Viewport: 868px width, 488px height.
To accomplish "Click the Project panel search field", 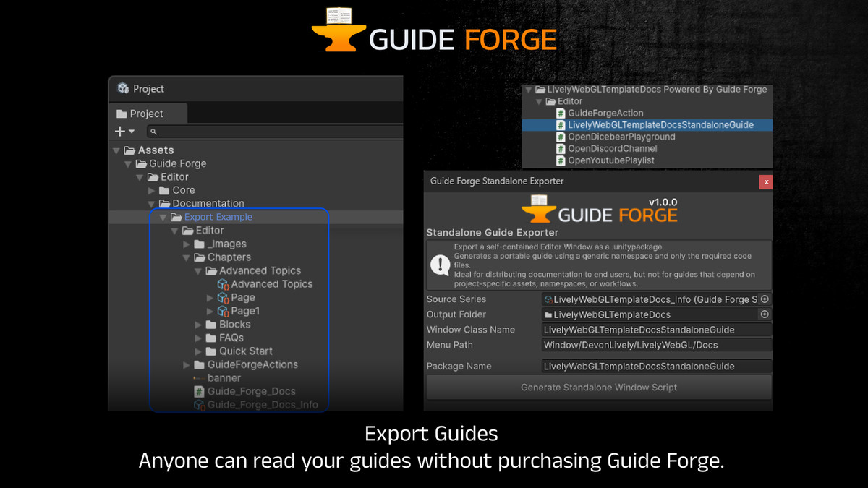I will pyautogui.click(x=275, y=132).
